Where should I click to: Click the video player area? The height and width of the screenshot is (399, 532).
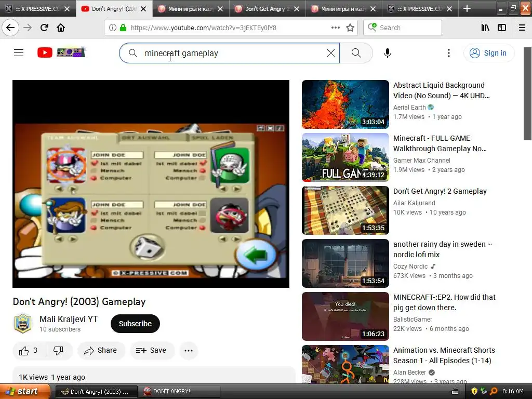tap(151, 184)
